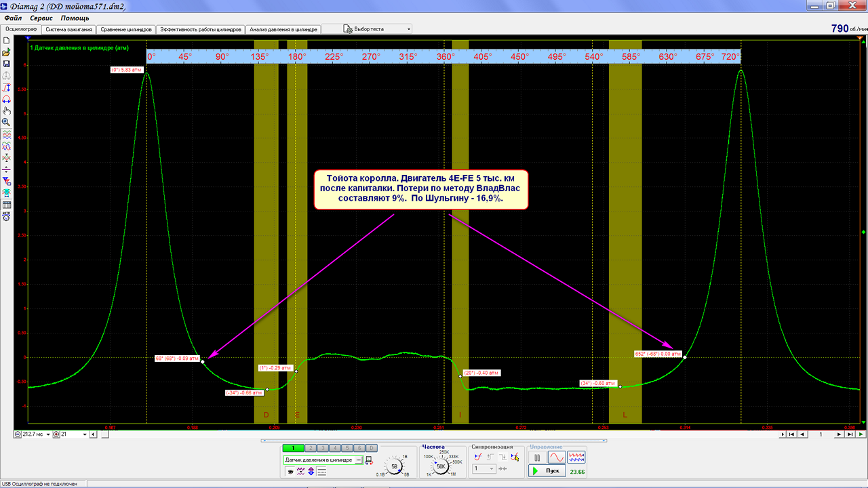The image size is (868, 488).
Task: Click the grid table icon in left toolbar
Action: click(x=6, y=205)
